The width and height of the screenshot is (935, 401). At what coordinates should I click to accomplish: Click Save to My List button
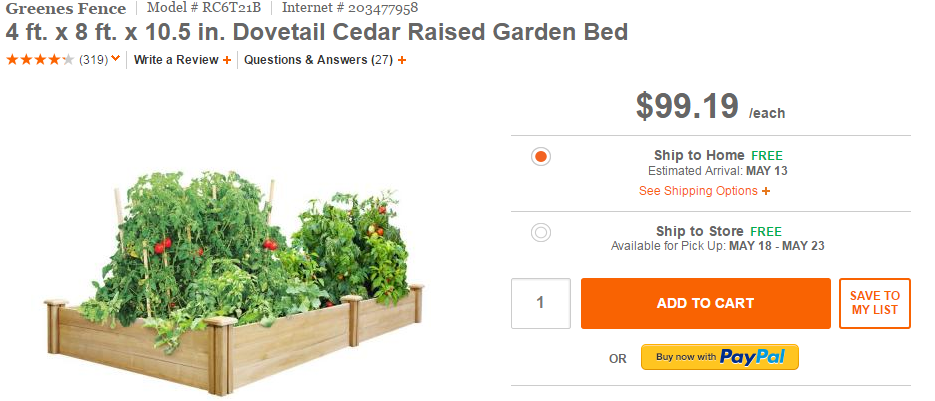(x=875, y=303)
